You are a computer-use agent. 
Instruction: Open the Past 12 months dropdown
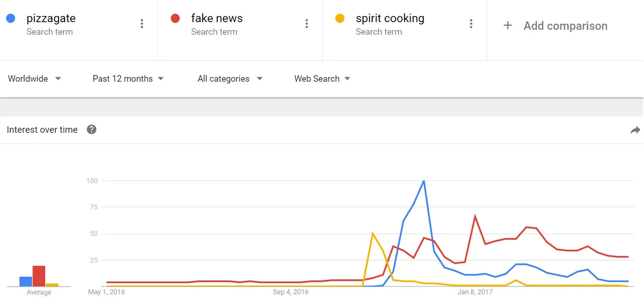(x=128, y=79)
